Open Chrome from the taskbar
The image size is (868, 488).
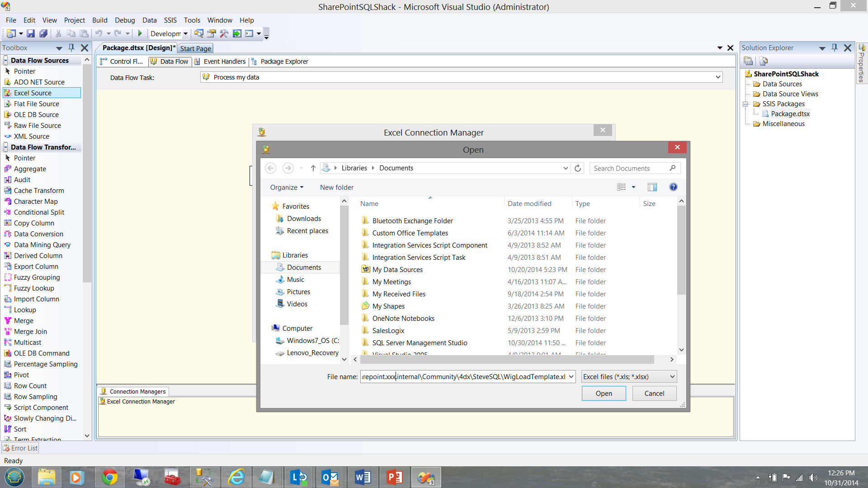point(109,477)
